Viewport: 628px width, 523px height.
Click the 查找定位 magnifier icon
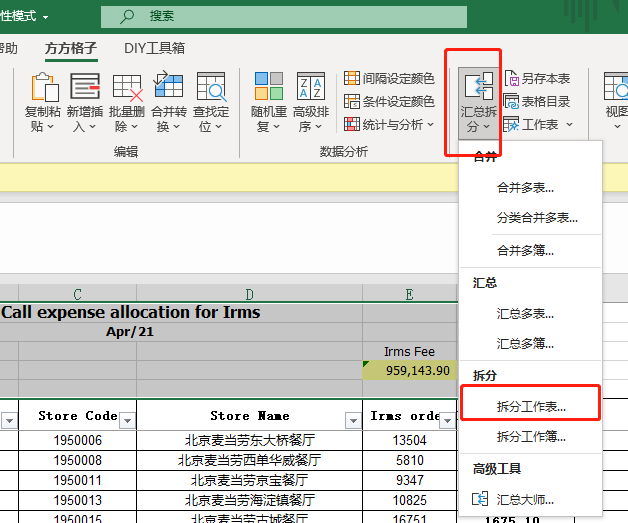211,86
